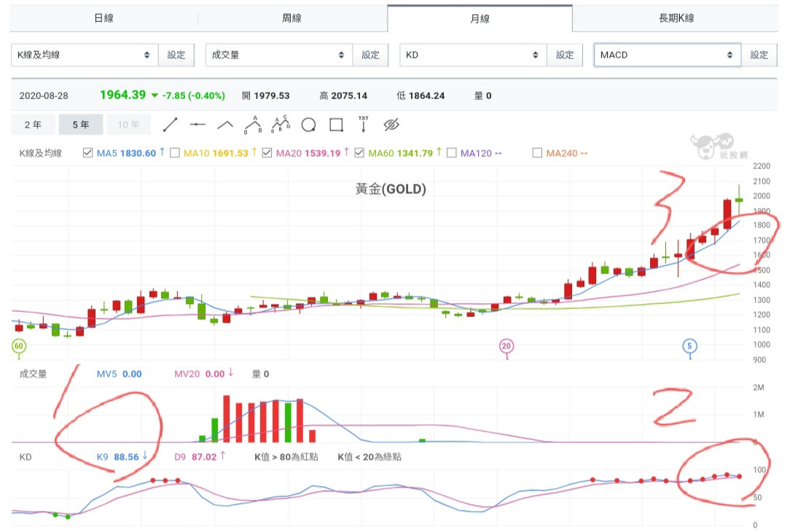
Task: Pick the angle line drawing tool
Action: pos(225,125)
